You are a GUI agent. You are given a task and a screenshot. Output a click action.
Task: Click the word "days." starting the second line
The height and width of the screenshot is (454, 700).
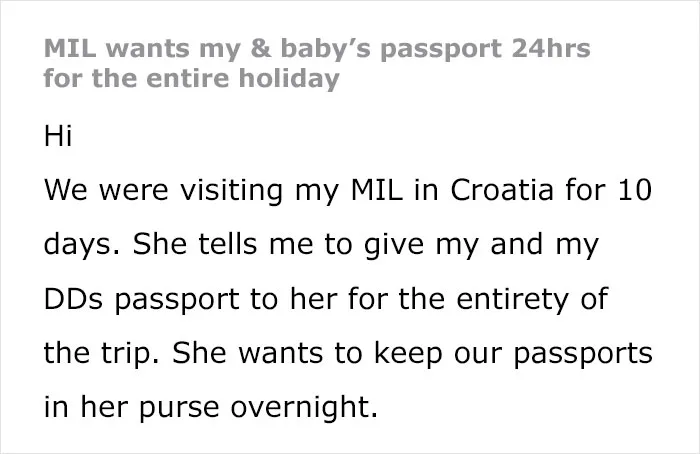pos(83,245)
